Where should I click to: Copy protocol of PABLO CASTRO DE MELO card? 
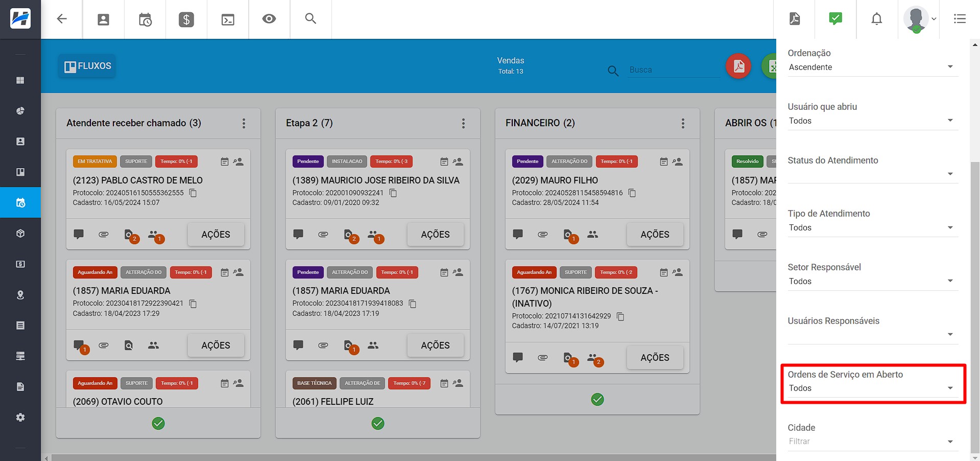[x=193, y=193]
